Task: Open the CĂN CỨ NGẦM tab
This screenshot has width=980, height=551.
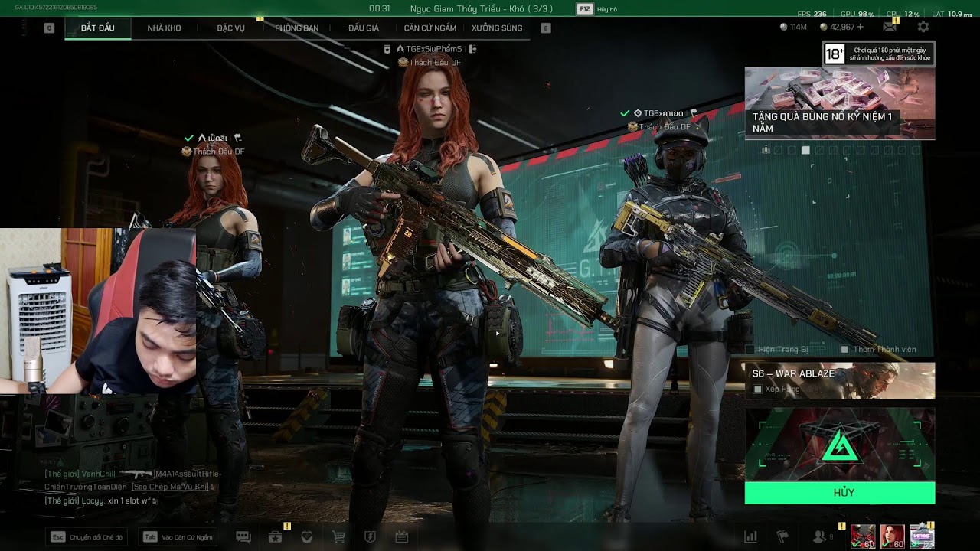Action: pos(430,28)
